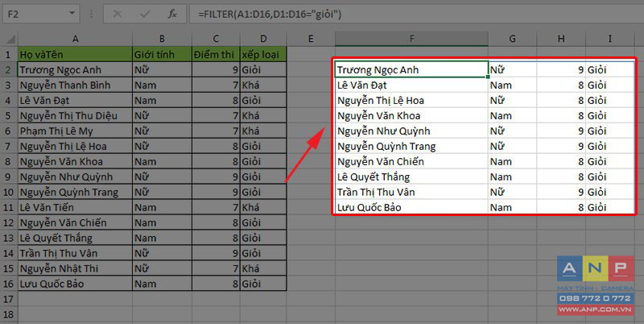The width and height of the screenshot is (644, 324).
Task: Select cell A16 'Lưu Quốc Bảo'
Action: [75, 284]
